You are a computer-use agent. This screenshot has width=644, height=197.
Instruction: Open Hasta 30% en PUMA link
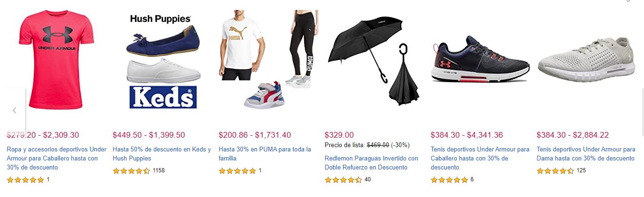click(x=265, y=154)
